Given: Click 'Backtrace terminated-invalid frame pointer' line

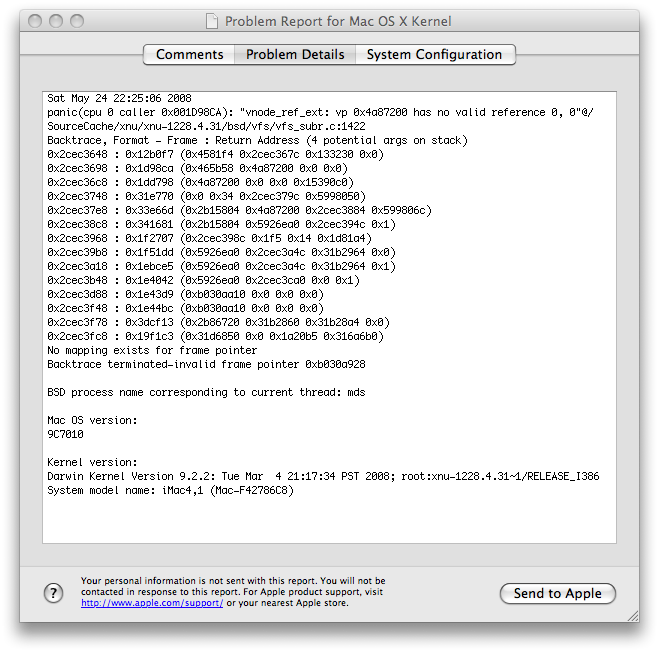Looking at the screenshot, I should (x=206, y=364).
